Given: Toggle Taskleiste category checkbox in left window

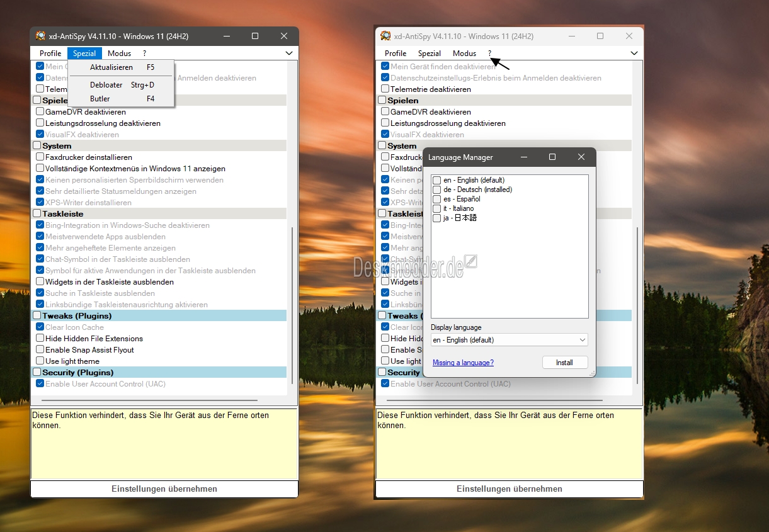Looking at the screenshot, I should coord(37,214).
